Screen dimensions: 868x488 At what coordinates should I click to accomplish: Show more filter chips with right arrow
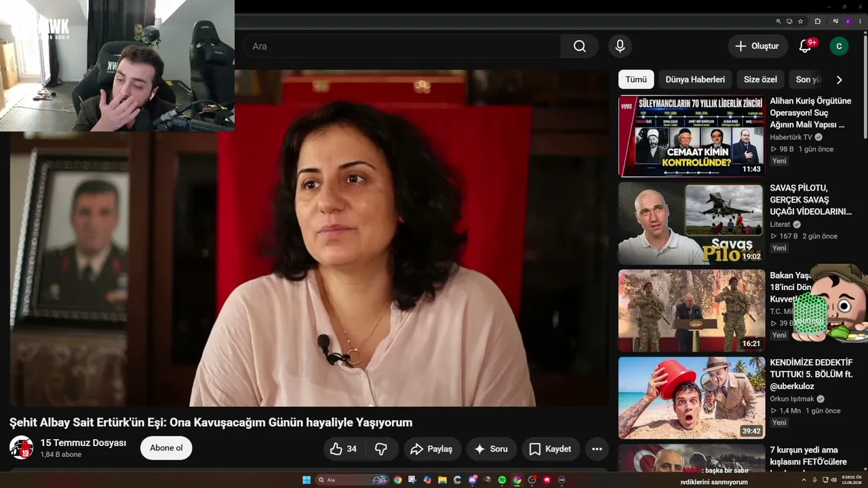tap(839, 79)
